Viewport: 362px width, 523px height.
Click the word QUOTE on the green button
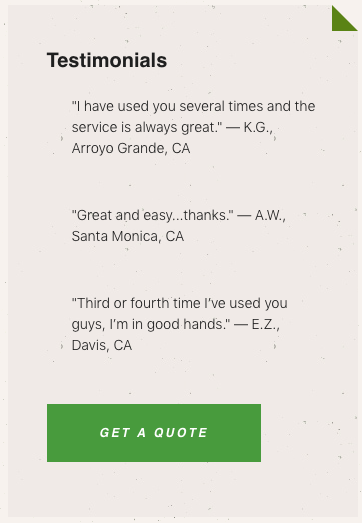tap(181, 433)
